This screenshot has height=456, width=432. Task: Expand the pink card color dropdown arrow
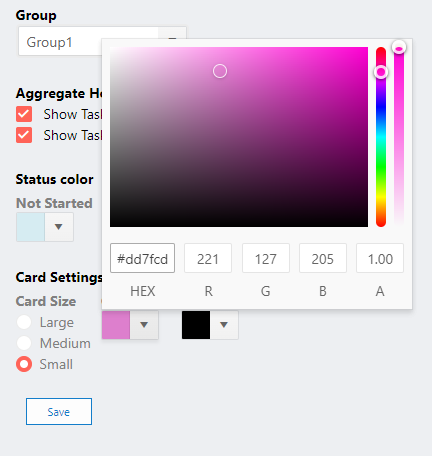pyautogui.click(x=144, y=325)
